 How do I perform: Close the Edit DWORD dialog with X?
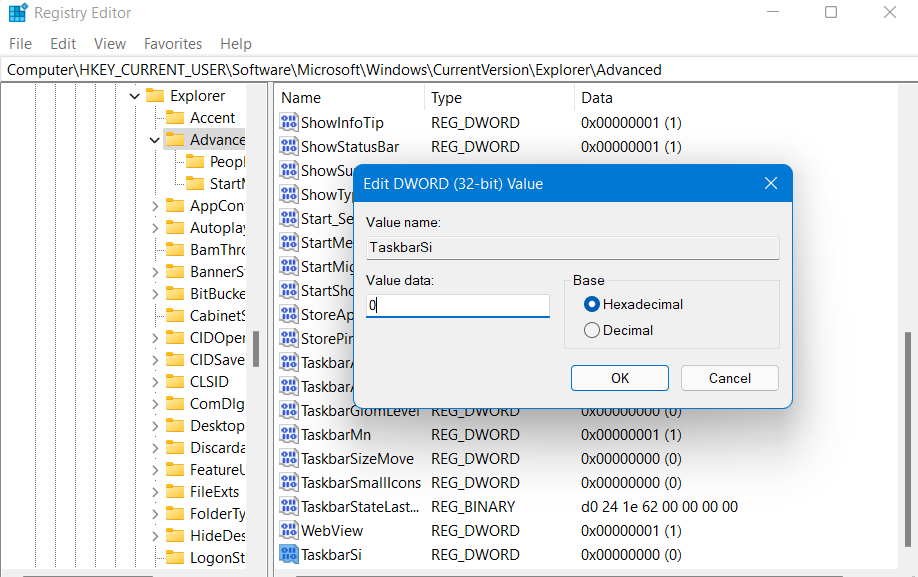click(x=771, y=184)
